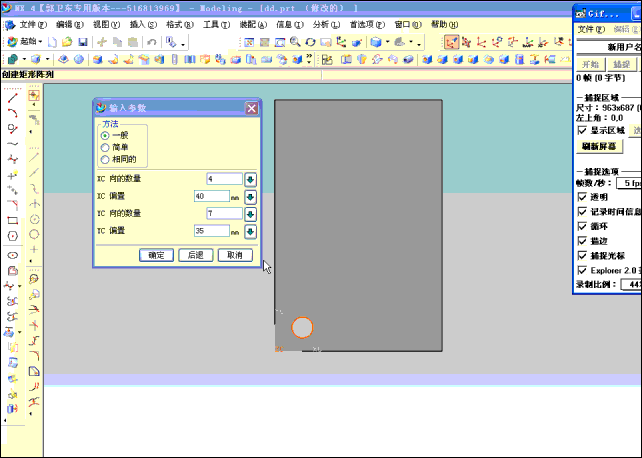642x458 pixels.
Task: Click the Save floppy disk icon
Action: tap(83, 42)
